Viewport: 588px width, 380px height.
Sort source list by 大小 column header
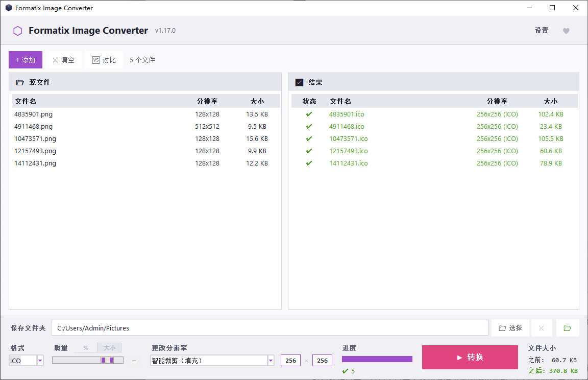pyautogui.click(x=257, y=102)
